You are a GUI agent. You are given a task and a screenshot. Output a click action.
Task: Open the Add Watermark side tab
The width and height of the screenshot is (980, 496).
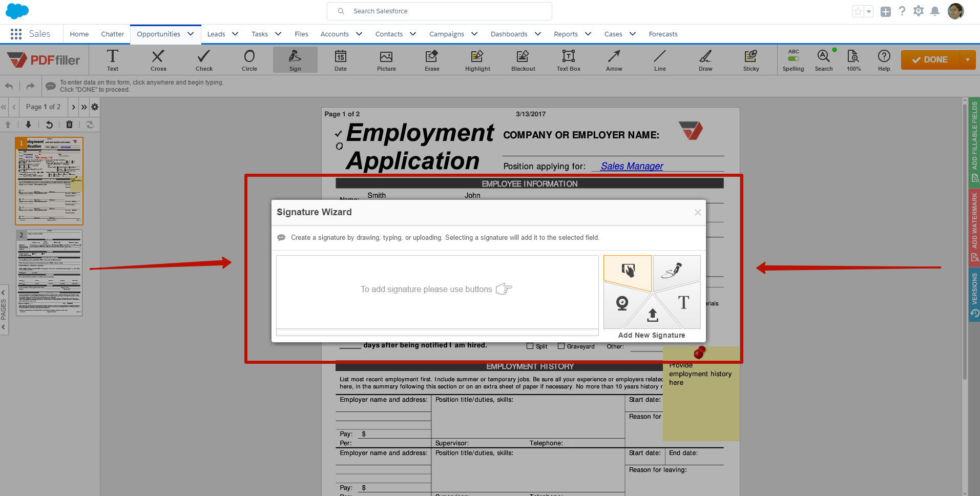974,228
